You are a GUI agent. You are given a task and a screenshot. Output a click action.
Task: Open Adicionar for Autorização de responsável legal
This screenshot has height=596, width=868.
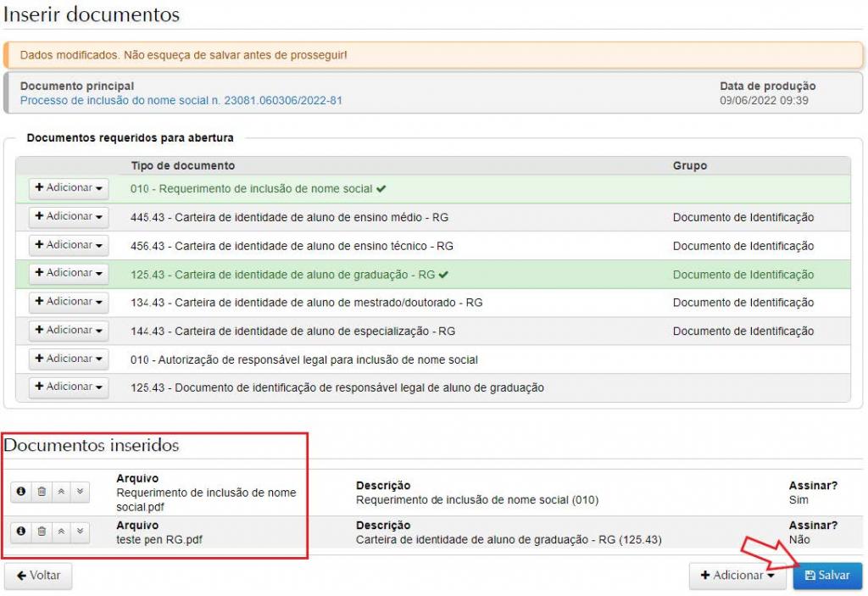coord(69,359)
